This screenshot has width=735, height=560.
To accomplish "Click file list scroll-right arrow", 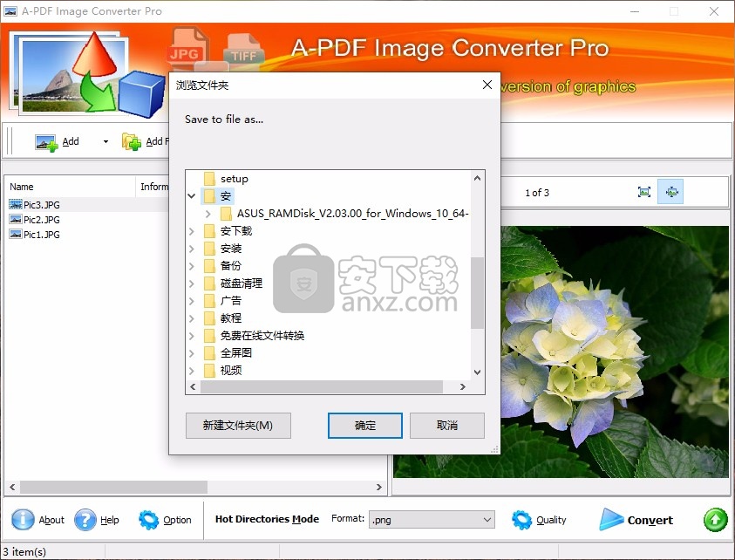I will [x=378, y=488].
